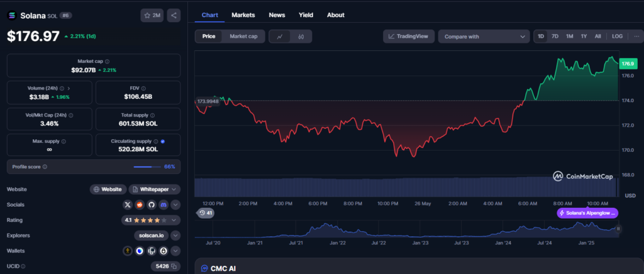
Task: Open FDV info icon
Action: pyautogui.click(x=144, y=88)
